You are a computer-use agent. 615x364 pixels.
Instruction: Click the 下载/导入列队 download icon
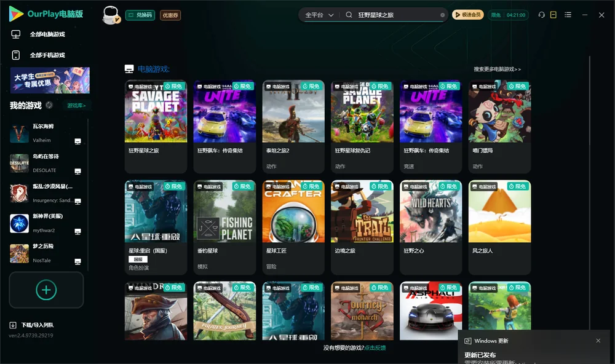click(13, 325)
